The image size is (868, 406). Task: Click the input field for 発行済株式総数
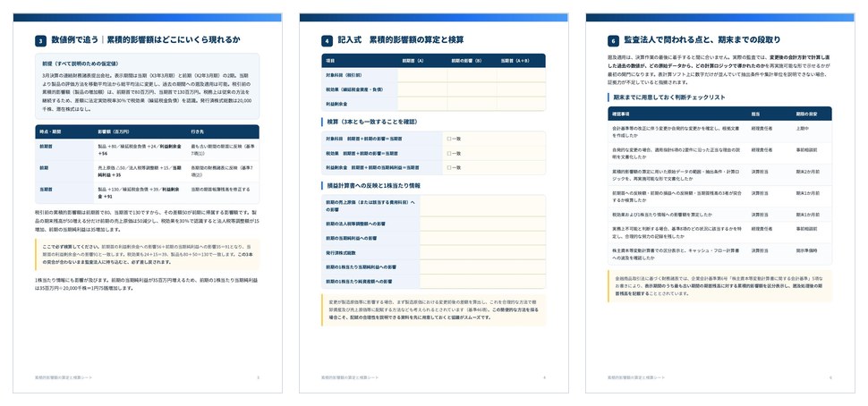[482, 252]
